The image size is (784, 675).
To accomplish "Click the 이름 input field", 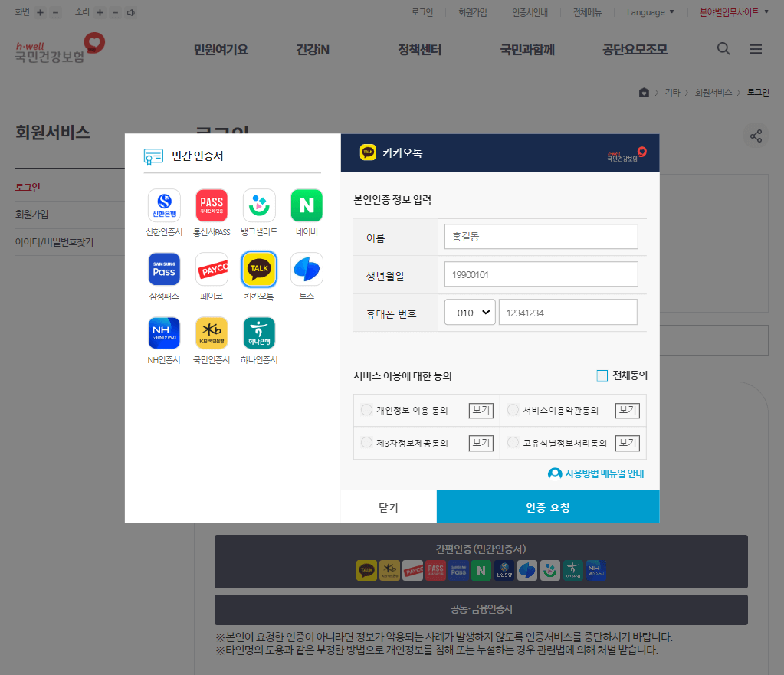I will (541, 237).
